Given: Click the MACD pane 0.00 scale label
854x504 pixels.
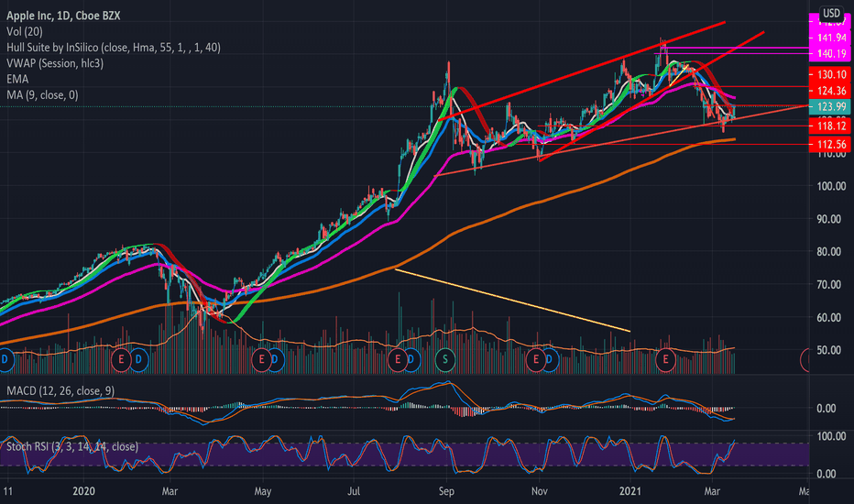Looking at the screenshot, I should (827, 408).
